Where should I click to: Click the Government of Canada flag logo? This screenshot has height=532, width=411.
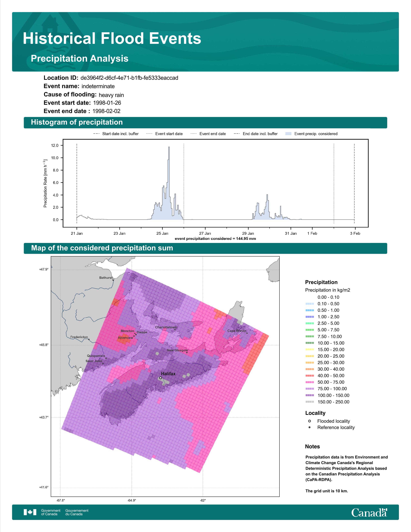(30, 512)
